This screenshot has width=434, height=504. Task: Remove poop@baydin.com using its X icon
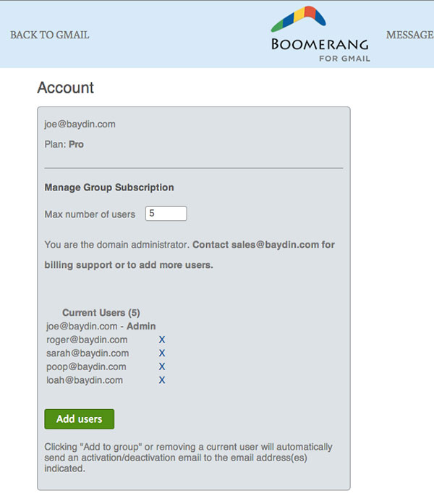[162, 367]
